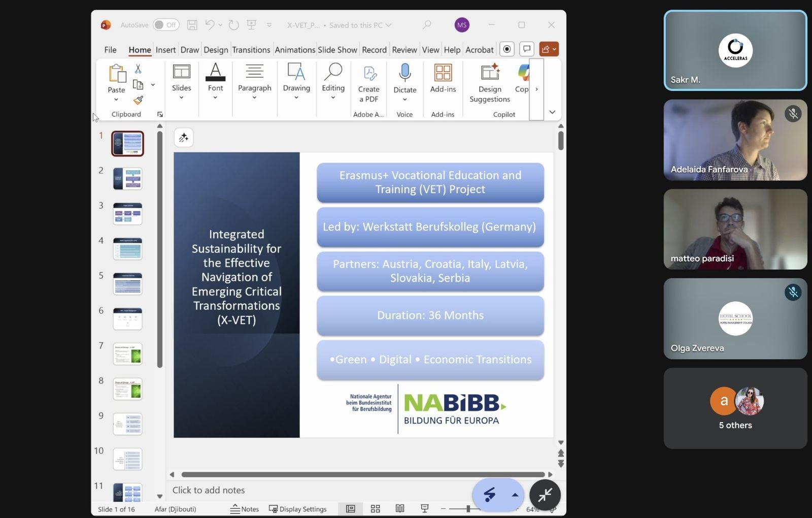This screenshot has width=812, height=518.
Task: Select slide 7 thumbnail
Action: pos(127,354)
